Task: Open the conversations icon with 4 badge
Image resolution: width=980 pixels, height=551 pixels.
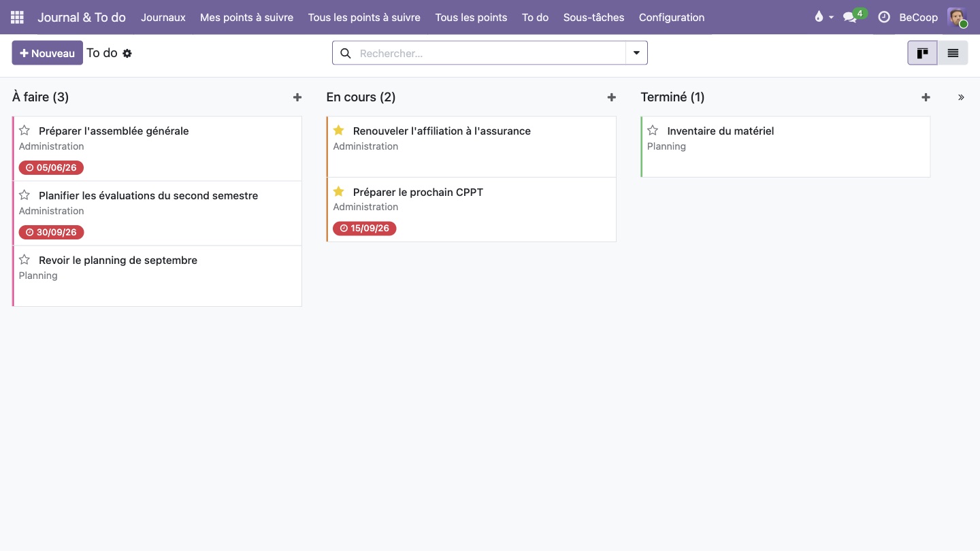Action: pos(855,16)
